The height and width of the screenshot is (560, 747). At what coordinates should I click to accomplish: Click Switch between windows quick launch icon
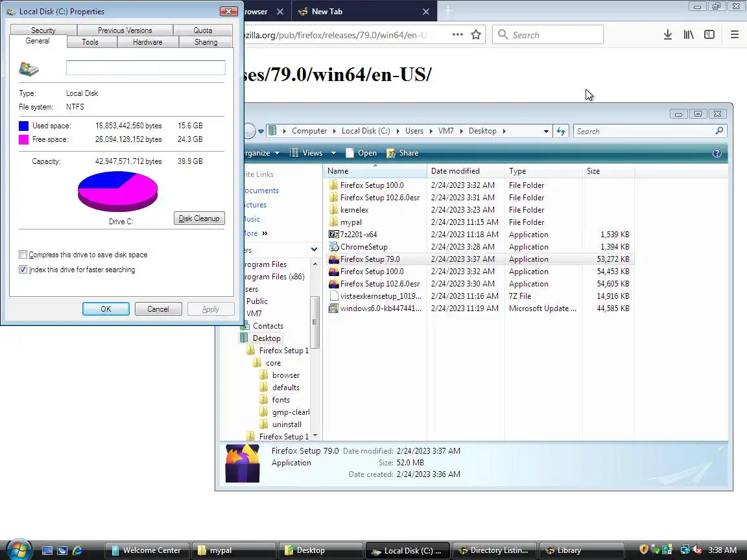[62, 550]
